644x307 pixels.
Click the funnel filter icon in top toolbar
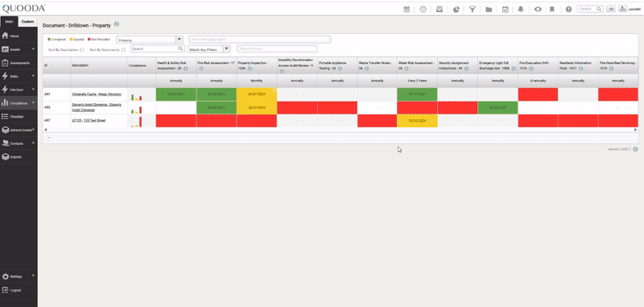(473, 9)
